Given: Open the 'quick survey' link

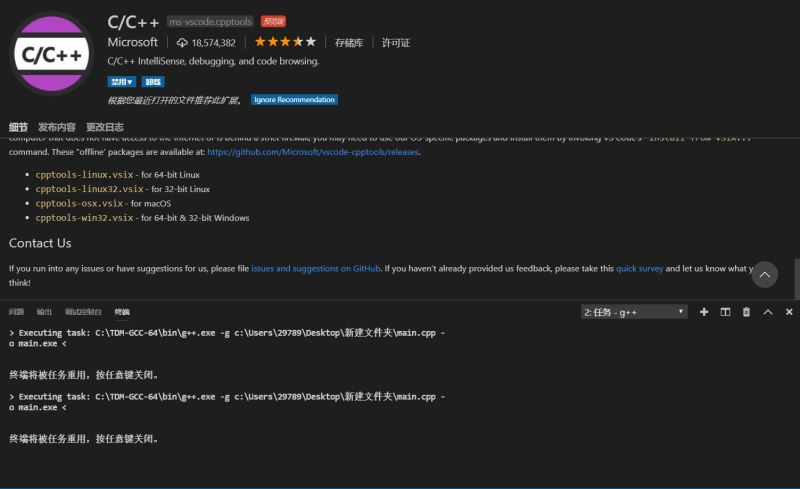Looking at the screenshot, I should [x=639, y=268].
